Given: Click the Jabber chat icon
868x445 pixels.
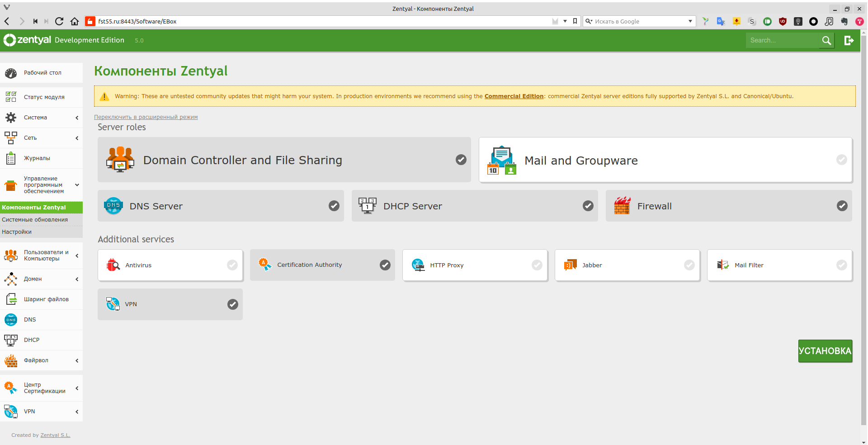Looking at the screenshot, I should (x=571, y=265).
